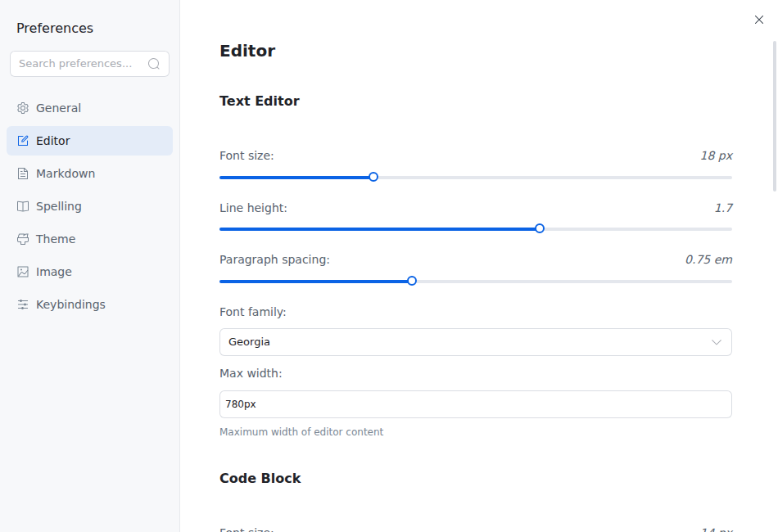Click the Keybindings sliders icon
This screenshot has height=532, width=778.
pyautogui.click(x=23, y=304)
